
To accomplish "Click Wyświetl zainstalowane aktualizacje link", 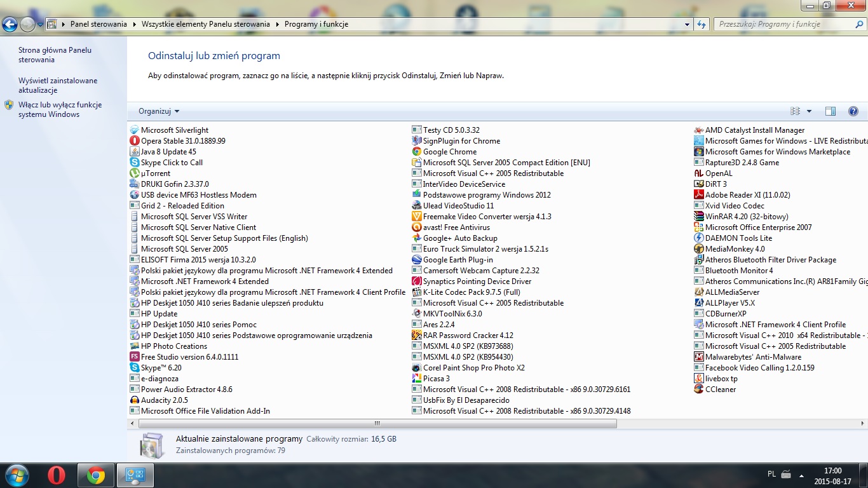I will click(58, 85).
